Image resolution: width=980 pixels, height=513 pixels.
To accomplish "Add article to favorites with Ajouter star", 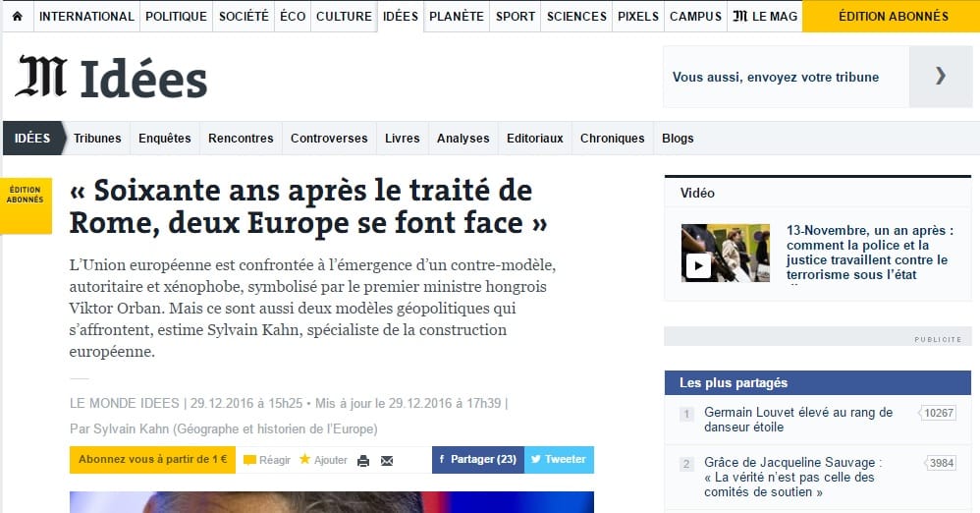I will tap(323, 460).
